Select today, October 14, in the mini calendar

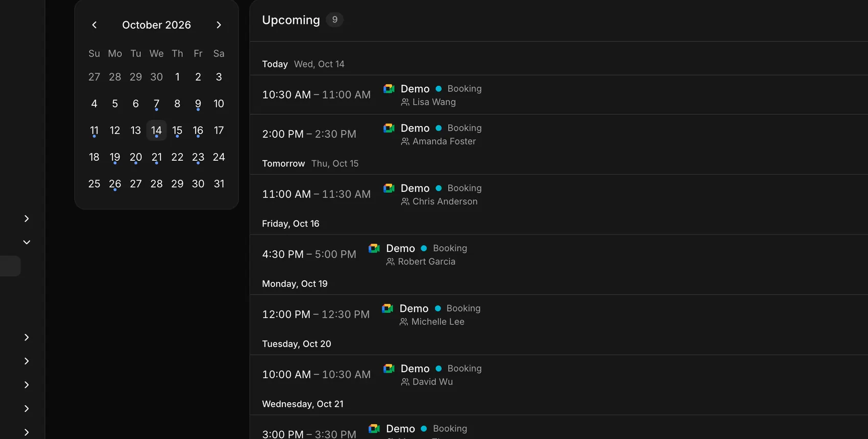pyautogui.click(x=156, y=131)
